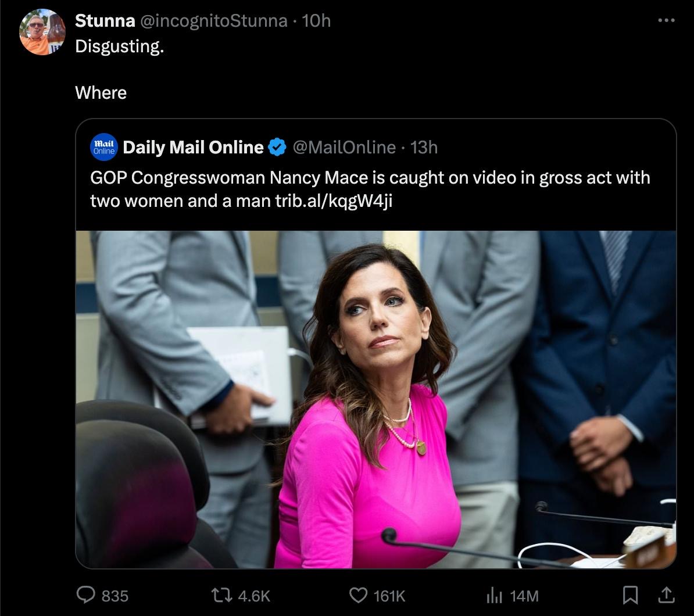This screenshot has height=616, width=694.
Task: Click the 161K likes count
Action: 389,596
